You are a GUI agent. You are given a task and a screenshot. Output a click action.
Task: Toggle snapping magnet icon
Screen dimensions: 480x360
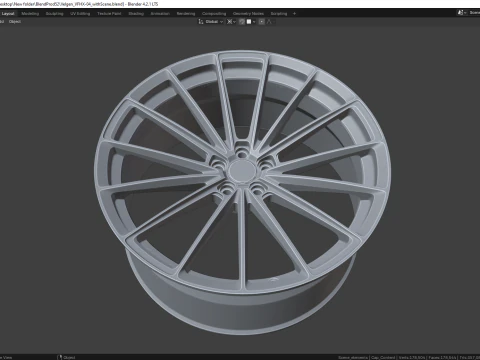[x=242, y=22]
